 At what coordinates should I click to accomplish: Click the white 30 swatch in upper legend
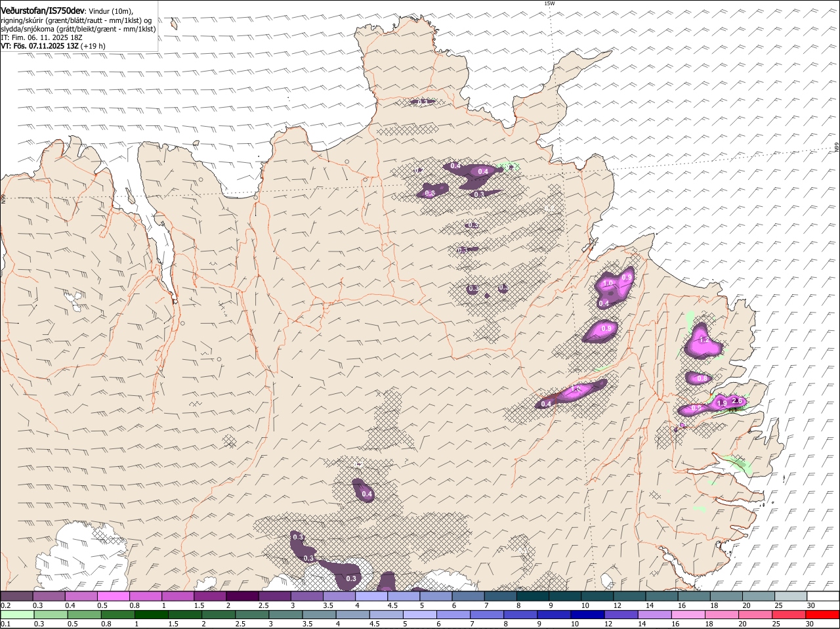pyautogui.click(x=823, y=596)
